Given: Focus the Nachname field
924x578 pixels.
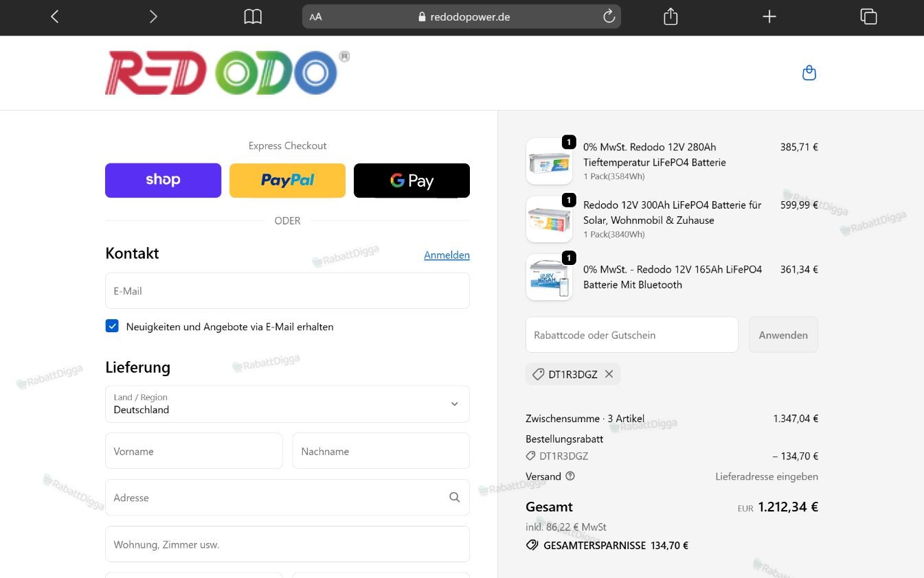Looking at the screenshot, I should pyautogui.click(x=381, y=451).
